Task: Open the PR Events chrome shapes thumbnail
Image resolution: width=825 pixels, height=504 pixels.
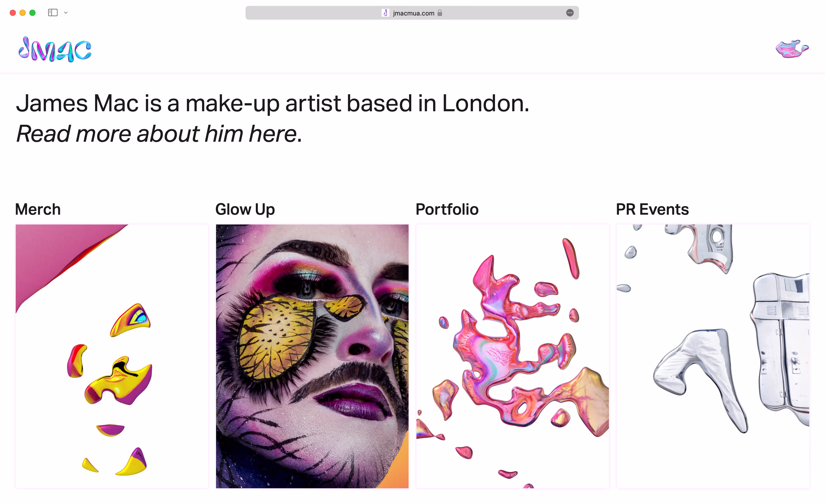Action: click(713, 356)
